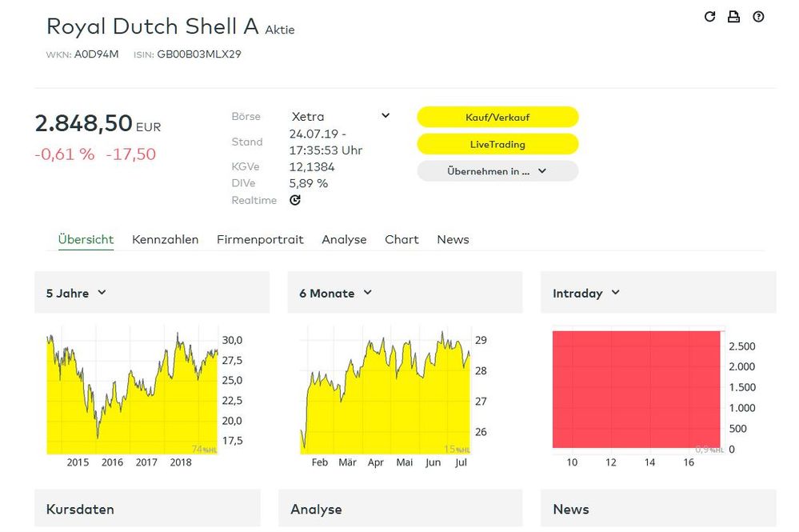This screenshot has width=799, height=532.
Task: Expand the Übernehmen in dropdown
Action: [x=497, y=170]
